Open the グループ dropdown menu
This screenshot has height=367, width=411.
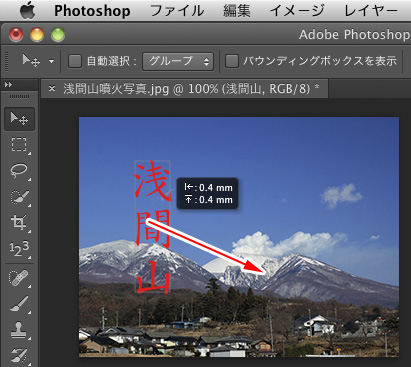pos(178,61)
